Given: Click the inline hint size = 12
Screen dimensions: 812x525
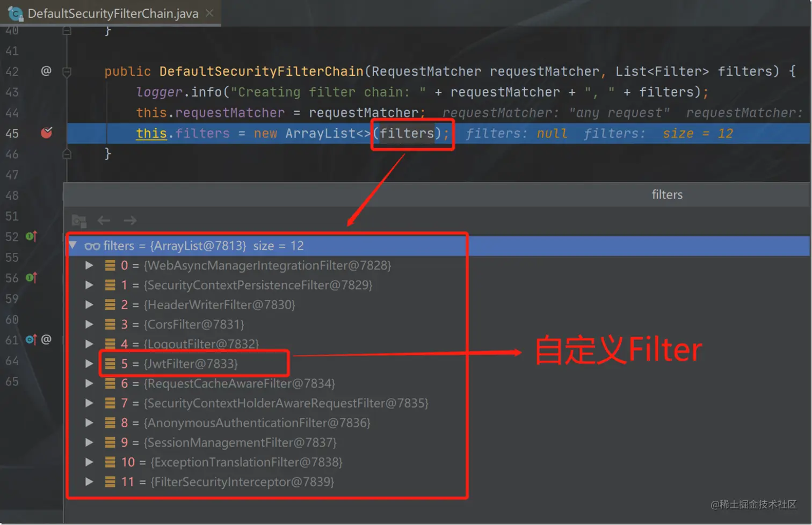Looking at the screenshot, I should click(698, 133).
